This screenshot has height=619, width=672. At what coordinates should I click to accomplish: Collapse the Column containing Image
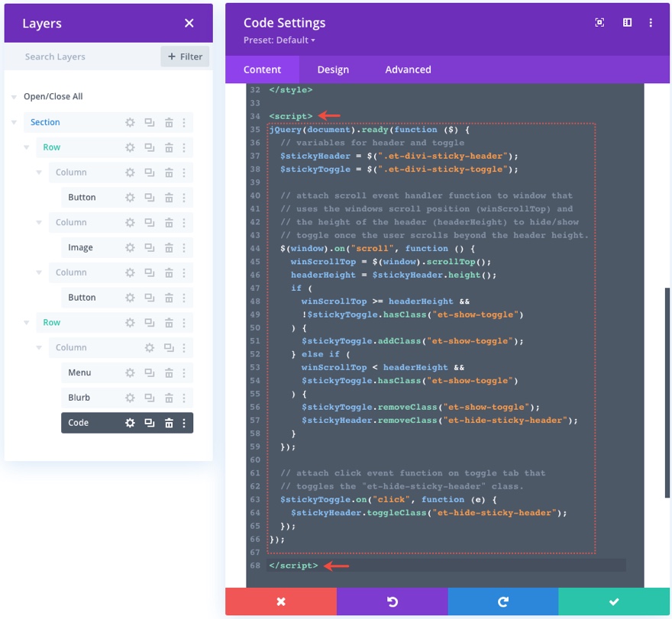click(x=39, y=222)
